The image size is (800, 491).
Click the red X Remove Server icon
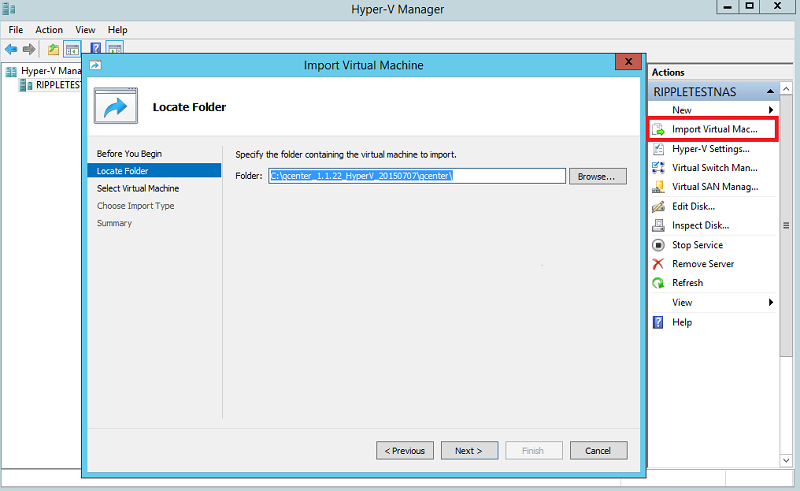pyautogui.click(x=659, y=264)
